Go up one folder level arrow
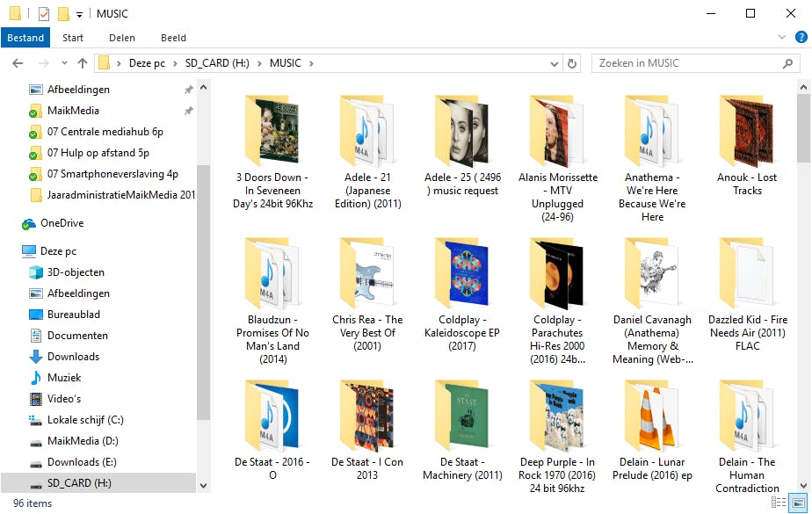Screen dimensions: 812x514 click(83, 63)
